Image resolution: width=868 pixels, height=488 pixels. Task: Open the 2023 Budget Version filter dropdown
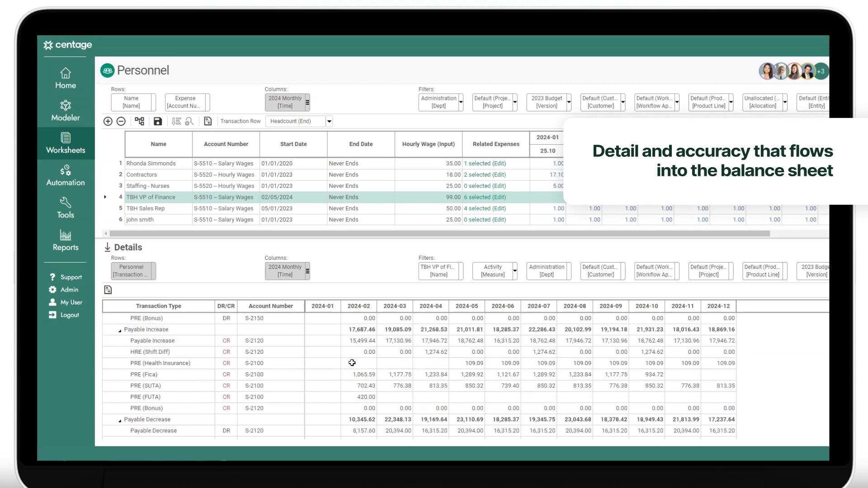(x=569, y=102)
